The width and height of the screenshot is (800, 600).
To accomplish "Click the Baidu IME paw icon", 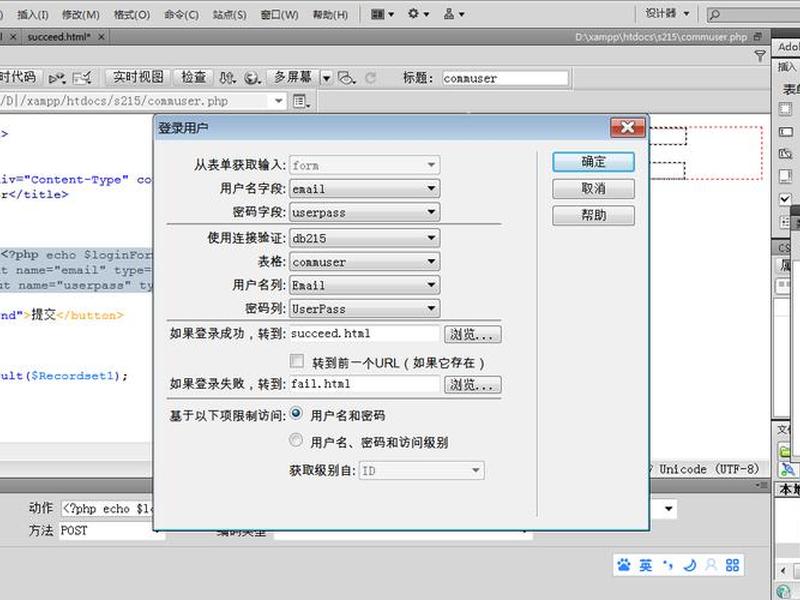I will 623,565.
